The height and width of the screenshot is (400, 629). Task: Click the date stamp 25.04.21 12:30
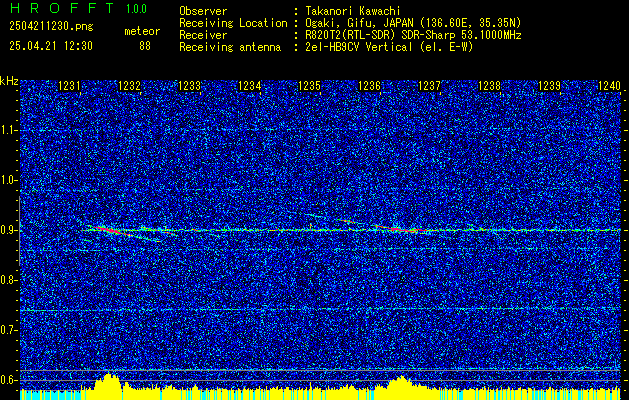51,46
